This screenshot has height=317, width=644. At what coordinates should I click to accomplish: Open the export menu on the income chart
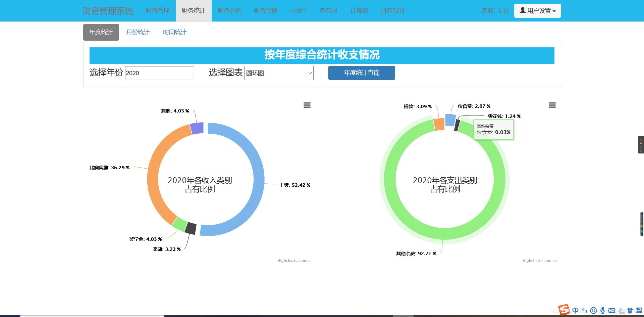coord(307,105)
